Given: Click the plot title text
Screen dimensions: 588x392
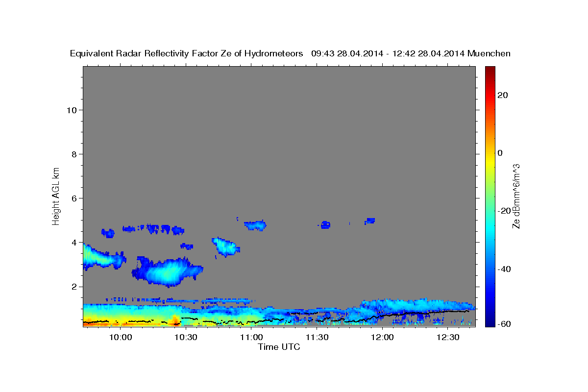Looking at the screenshot, I should (290, 53).
